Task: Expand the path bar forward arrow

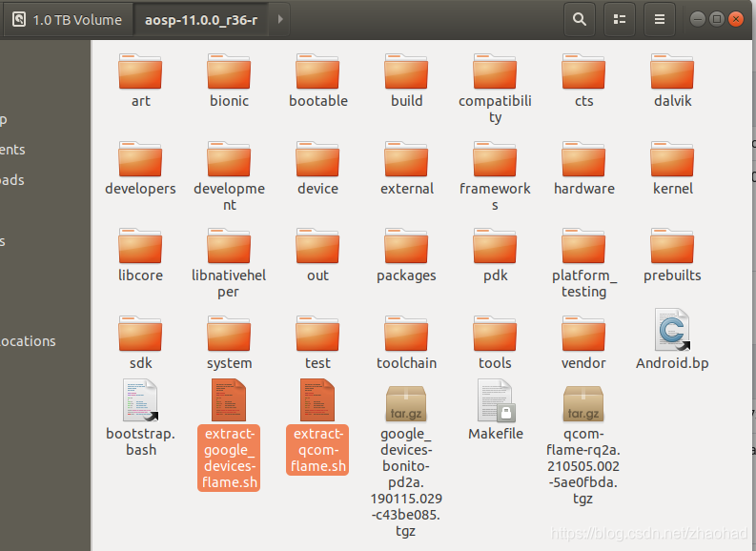Action: coord(280,19)
